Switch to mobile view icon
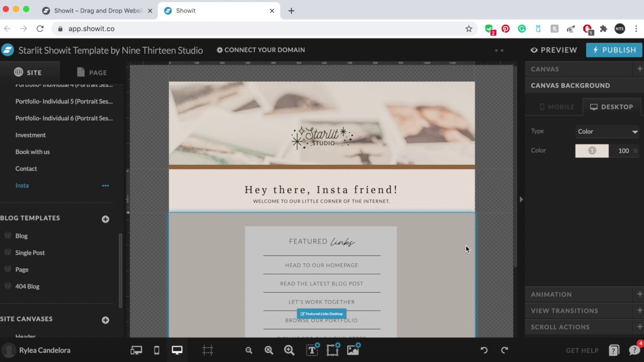This screenshot has height=362, width=644. pos(156,350)
